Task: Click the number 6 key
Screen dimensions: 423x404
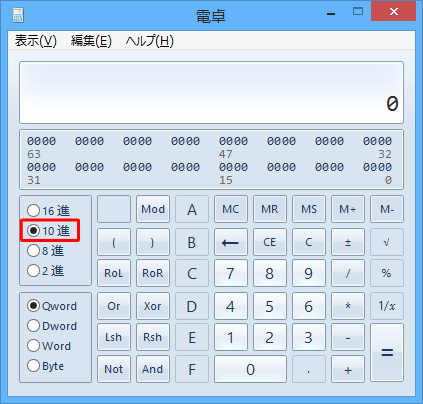Action: (309, 306)
